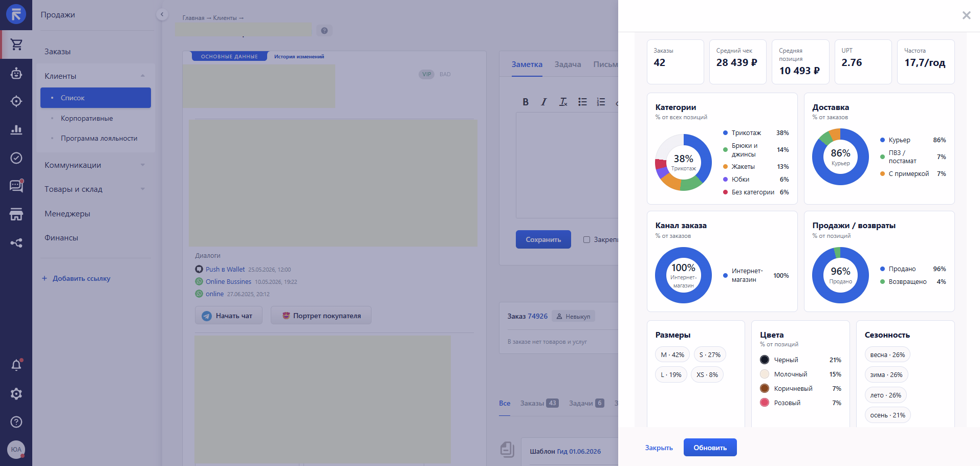Click the M · 42% size chip

(672, 354)
